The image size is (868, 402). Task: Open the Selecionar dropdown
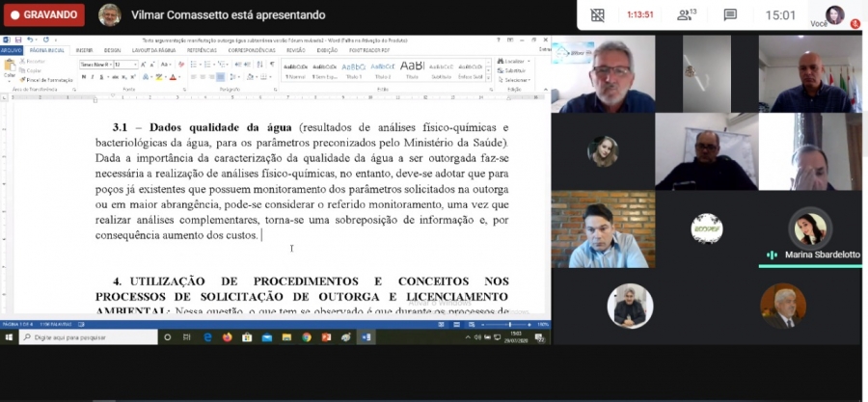[x=514, y=80]
